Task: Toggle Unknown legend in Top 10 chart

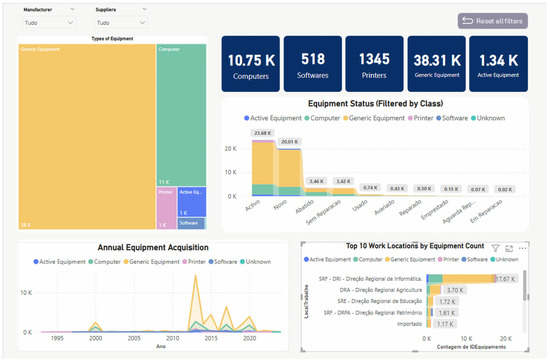Action: [x=504, y=260]
